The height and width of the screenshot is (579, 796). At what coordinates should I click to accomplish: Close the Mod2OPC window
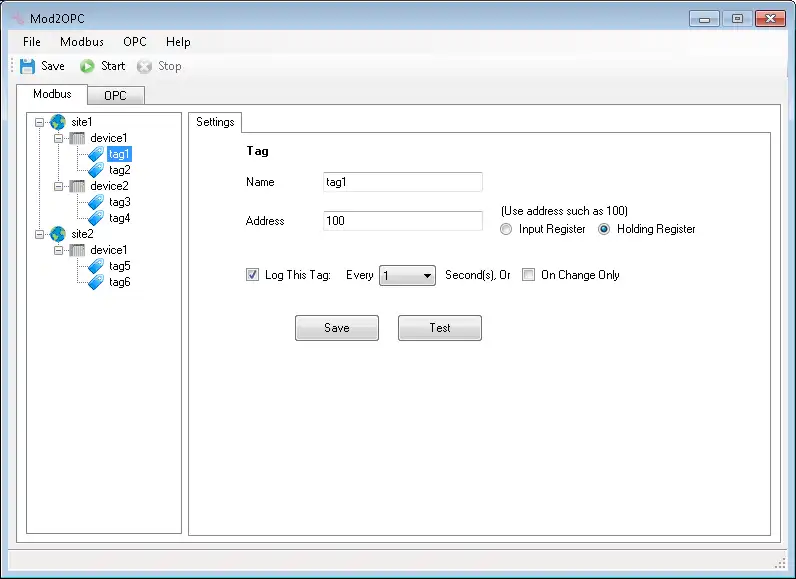(770, 19)
